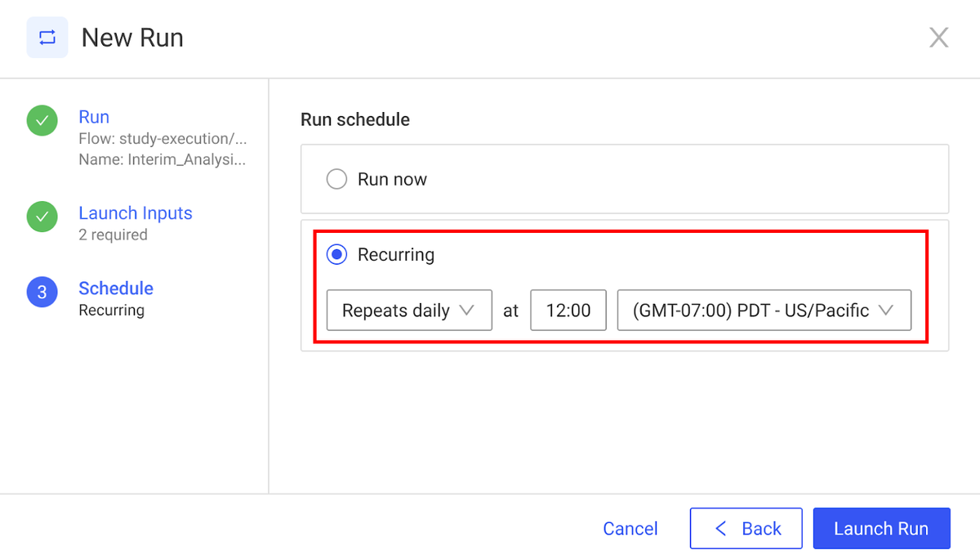Viewport: 980px width, 559px height.
Task: Click the Cancel link
Action: click(x=630, y=529)
